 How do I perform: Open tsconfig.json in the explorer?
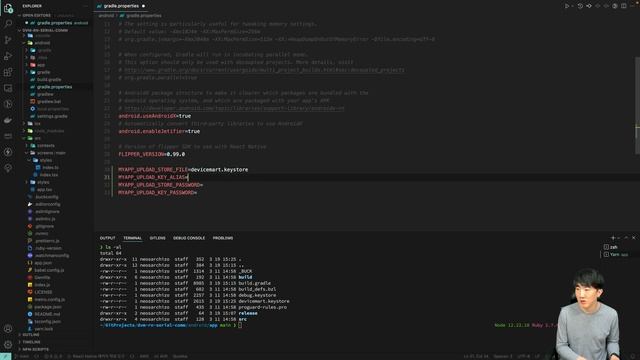(x=48, y=321)
